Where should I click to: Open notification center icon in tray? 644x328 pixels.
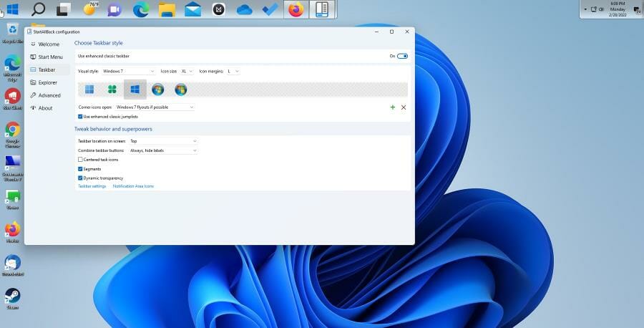coord(637,10)
